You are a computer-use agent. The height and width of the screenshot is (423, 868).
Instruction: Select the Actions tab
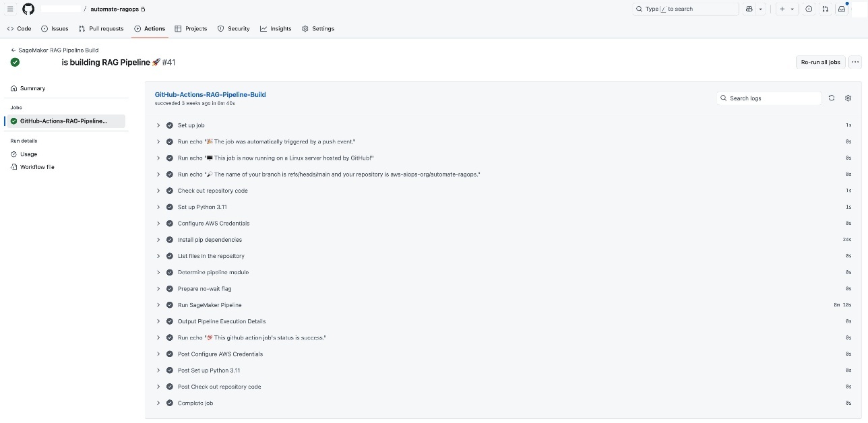[x=150, y=28]
